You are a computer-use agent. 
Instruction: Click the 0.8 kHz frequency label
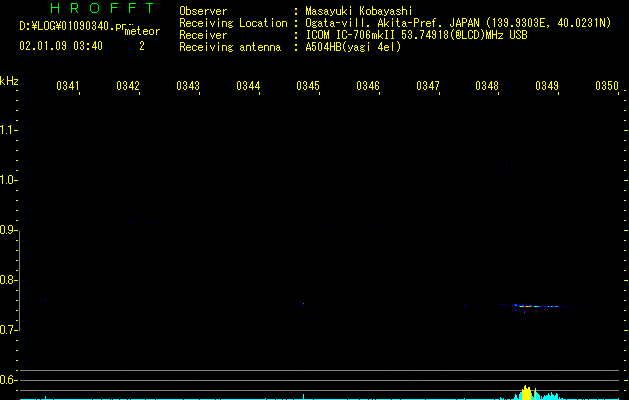pos(8,280)
